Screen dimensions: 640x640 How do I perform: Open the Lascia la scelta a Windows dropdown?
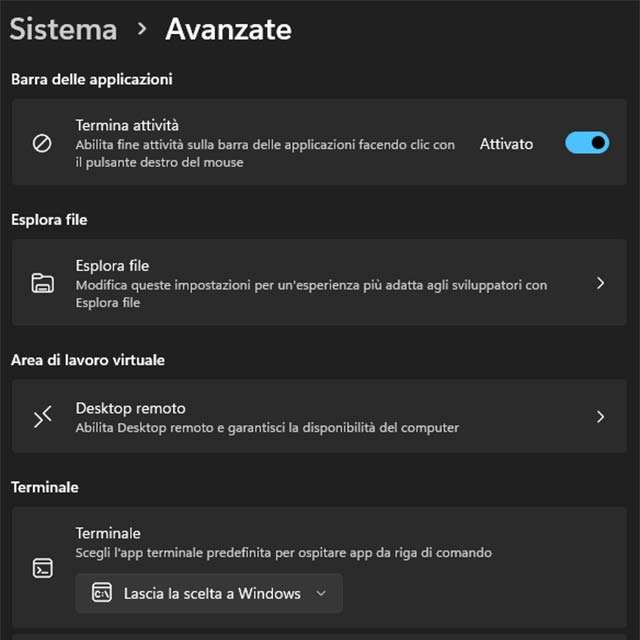(209, 593)
